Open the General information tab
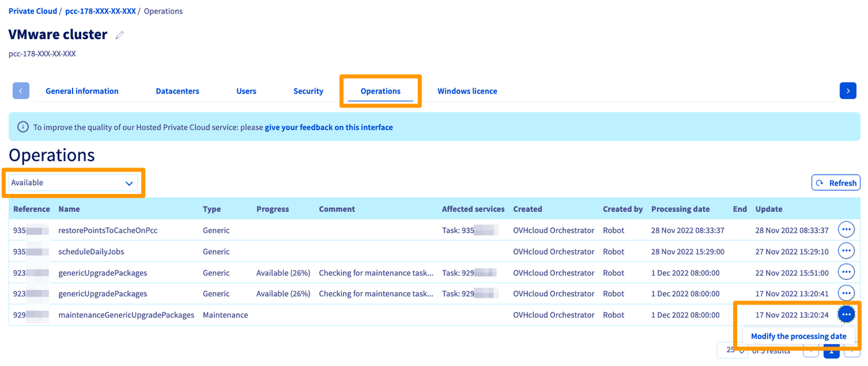 pyautogui.click(x=82, y=91)
